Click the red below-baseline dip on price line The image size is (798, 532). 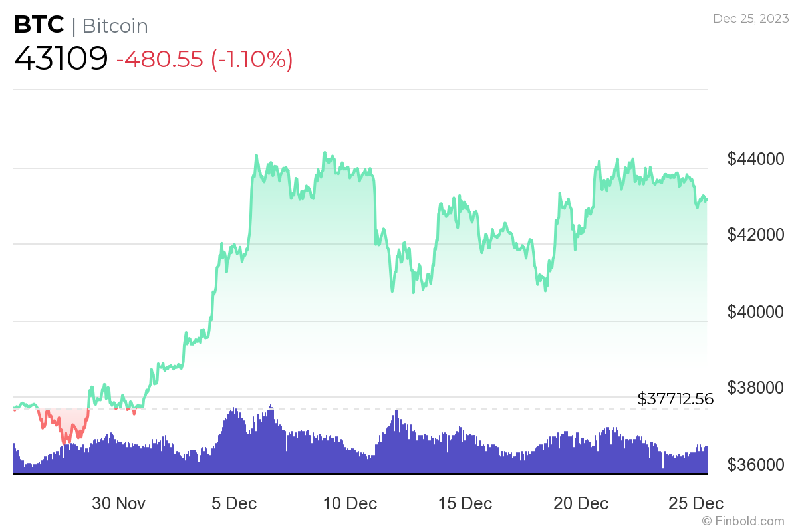pyautogui.click(x=65, y=426)
